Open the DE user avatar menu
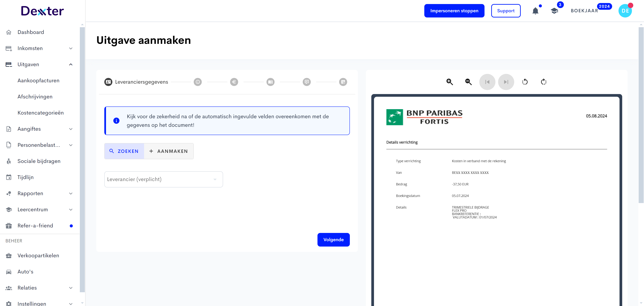Viewport: 644px width, 306px height. 625,11
